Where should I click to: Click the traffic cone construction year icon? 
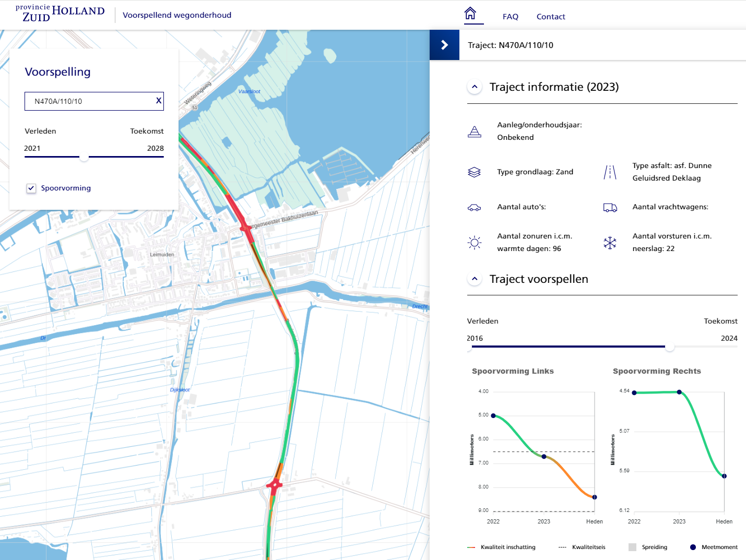click(474, 132)
